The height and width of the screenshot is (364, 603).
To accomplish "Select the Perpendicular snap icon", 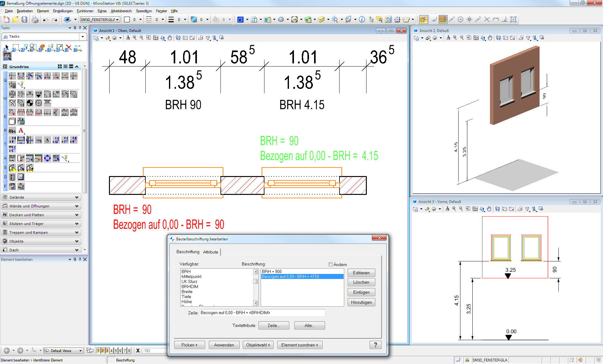I will click(504, 19).
